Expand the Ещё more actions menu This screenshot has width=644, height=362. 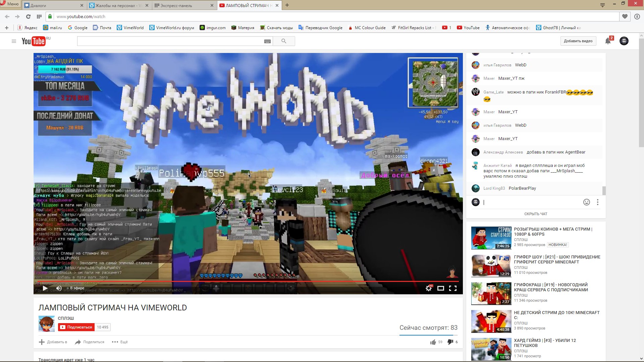coord(120,342)
